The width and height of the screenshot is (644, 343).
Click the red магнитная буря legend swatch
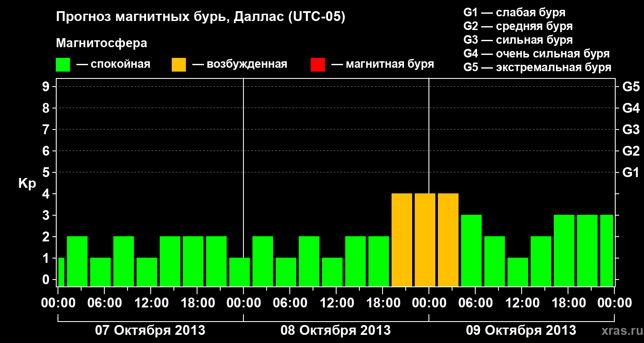pos(318,65)
